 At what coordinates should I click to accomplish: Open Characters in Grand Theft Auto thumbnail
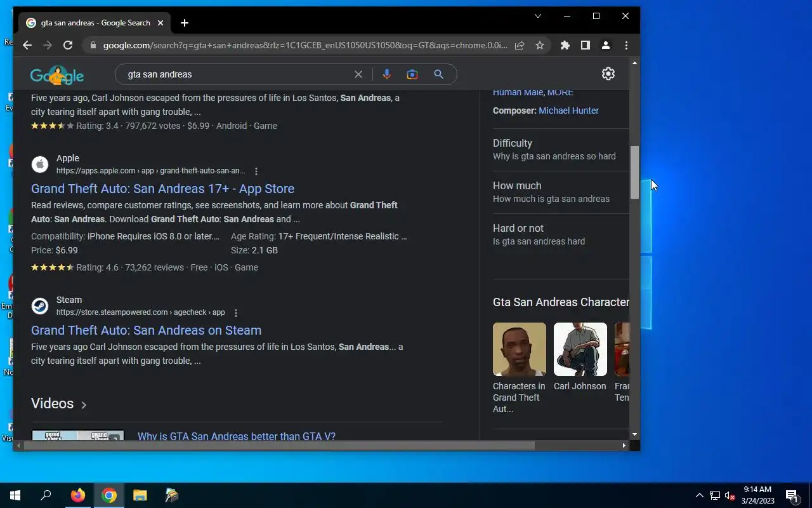[520, 349]
